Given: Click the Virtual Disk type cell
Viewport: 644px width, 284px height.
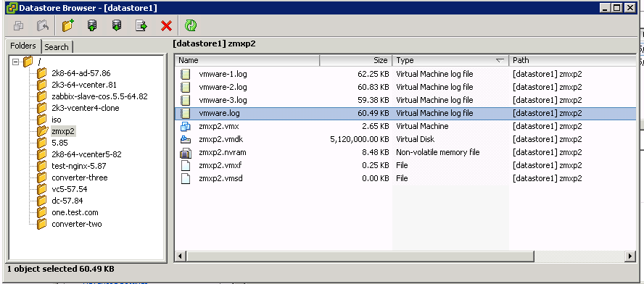Looking at the screenshot, I should pos(416,140).
